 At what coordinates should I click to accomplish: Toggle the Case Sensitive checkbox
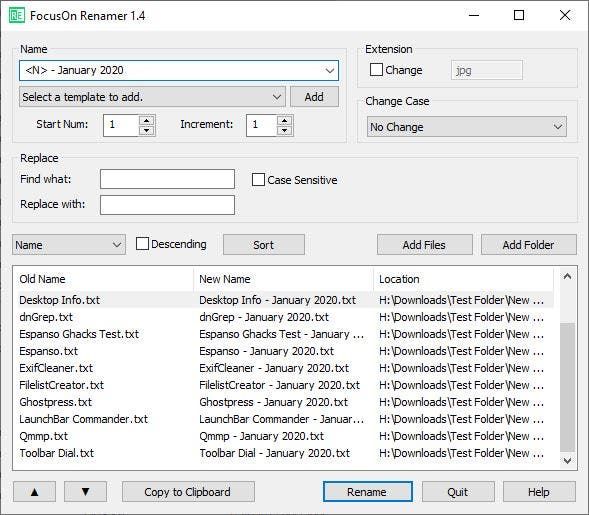258,180
